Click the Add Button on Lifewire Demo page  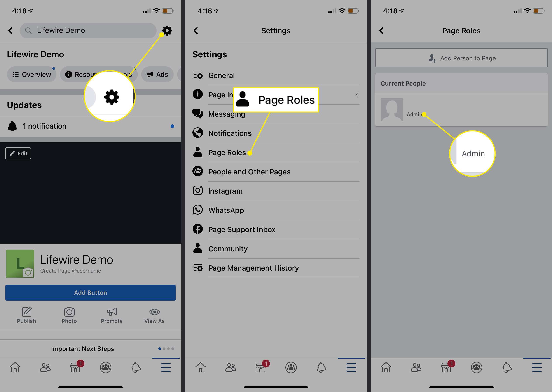point(90,292)
